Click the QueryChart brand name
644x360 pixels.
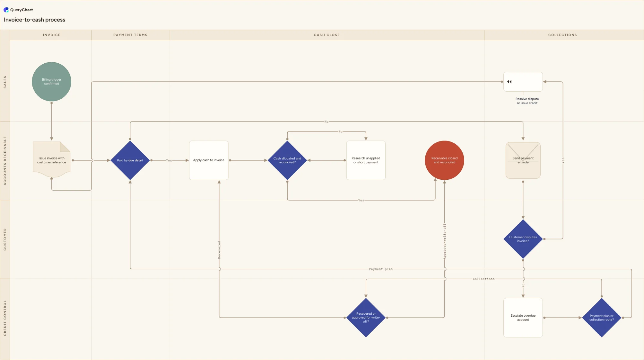click(x=22, y=10)
